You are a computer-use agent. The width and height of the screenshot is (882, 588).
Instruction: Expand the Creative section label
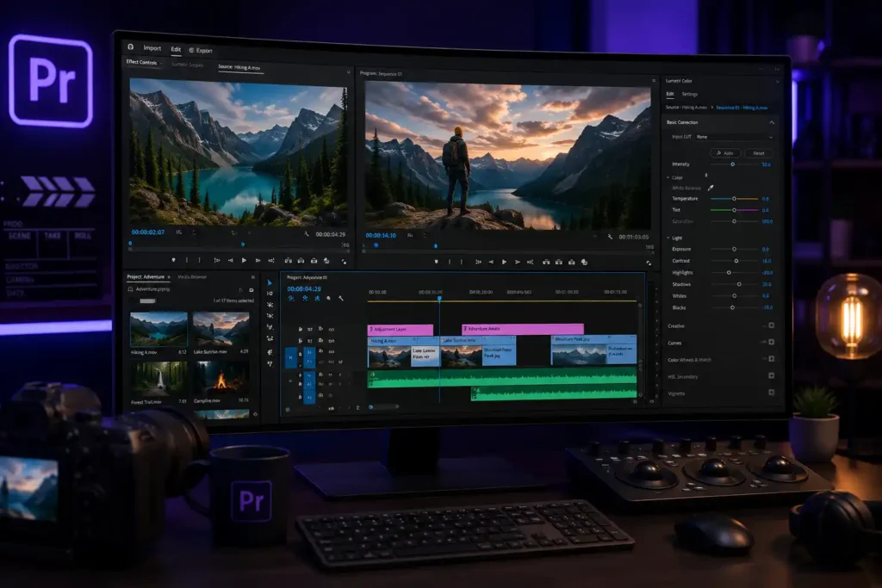point(675,326)
